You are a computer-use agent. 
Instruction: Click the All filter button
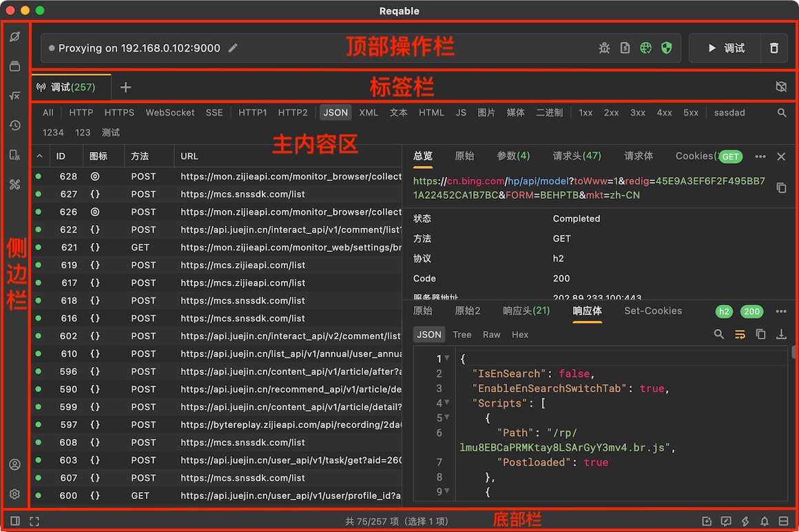(48, 112)
